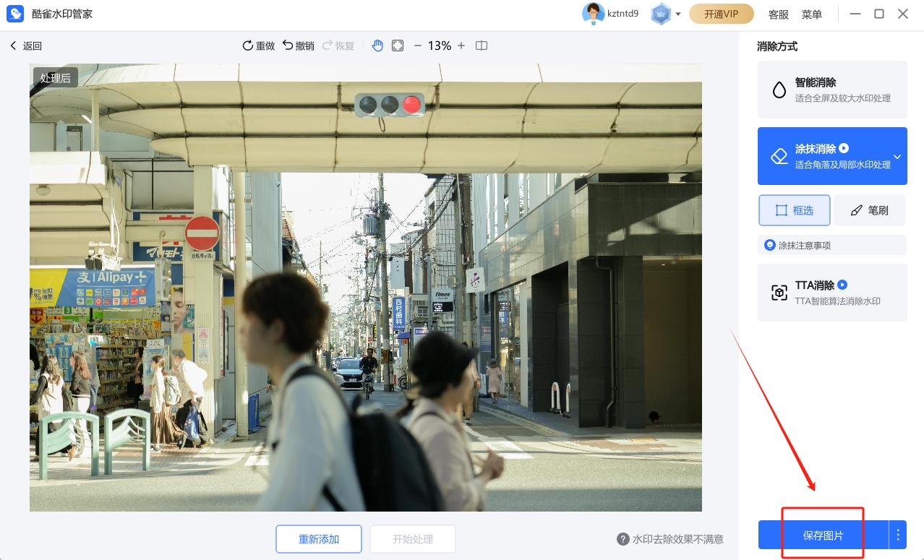Click the 保存图片 save button
The height and width of the screenshot is (560, 924).
pos(823,535)
